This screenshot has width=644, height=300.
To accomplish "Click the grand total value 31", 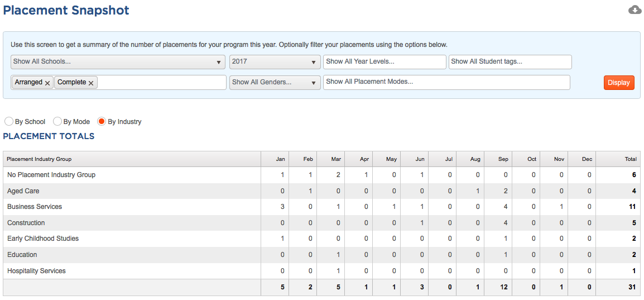I will click(632, 287).
